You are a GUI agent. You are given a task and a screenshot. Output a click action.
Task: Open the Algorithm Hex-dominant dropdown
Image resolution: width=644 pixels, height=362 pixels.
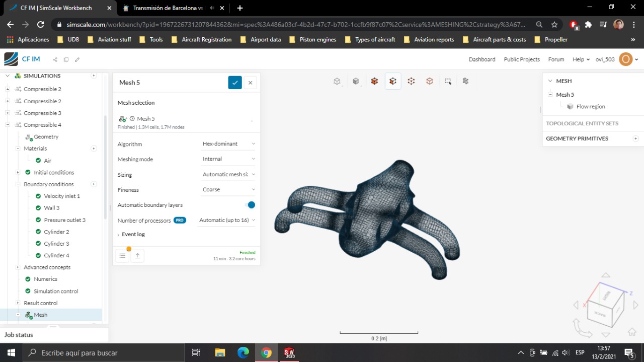point(228,144)
